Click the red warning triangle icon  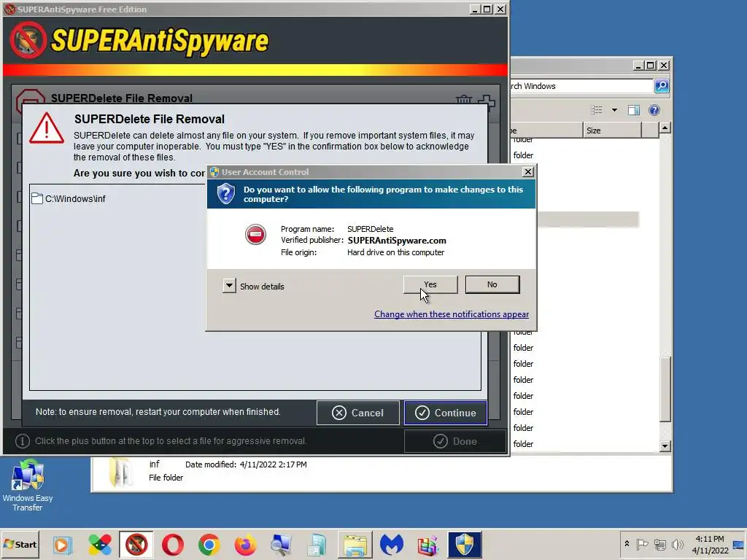click(x=46, y=128)
